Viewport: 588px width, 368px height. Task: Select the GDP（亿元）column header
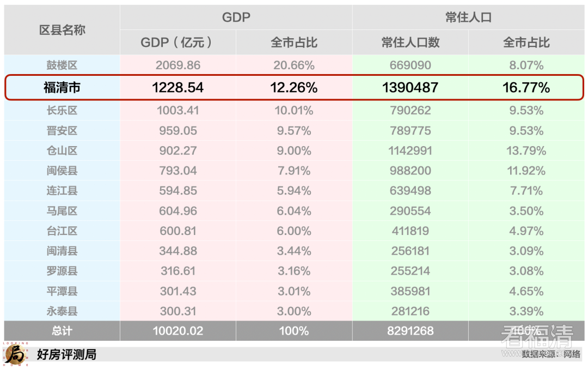pyautogui.click(x=177, y=43)
